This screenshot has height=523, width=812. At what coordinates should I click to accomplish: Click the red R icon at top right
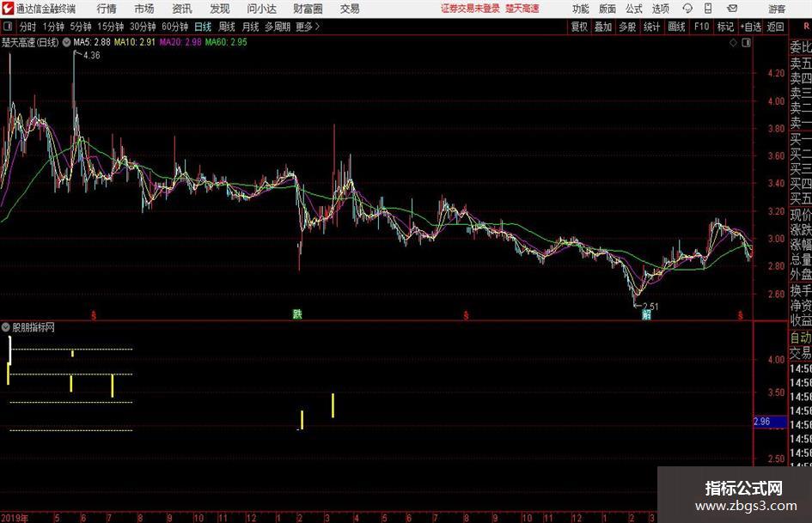click(x=806, y=26)
